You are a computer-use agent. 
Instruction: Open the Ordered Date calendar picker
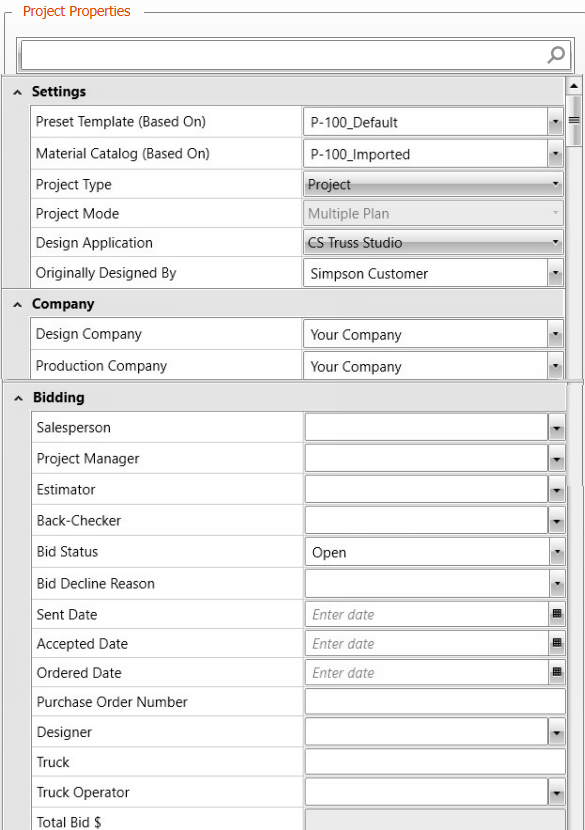556,672
